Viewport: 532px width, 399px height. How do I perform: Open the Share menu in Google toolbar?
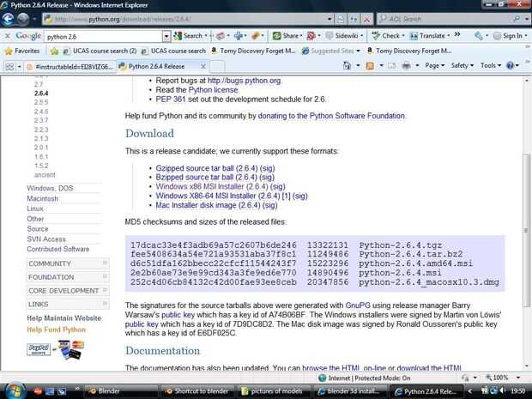click(x=287, y=36)
